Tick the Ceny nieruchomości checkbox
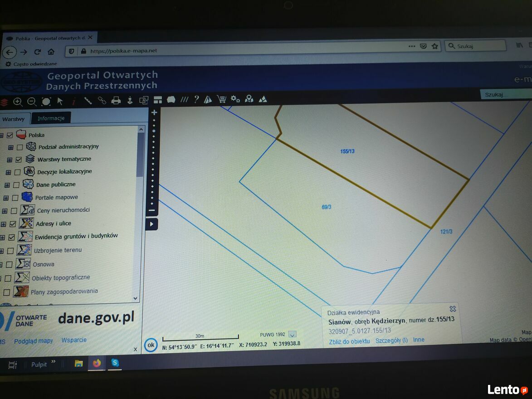532x399 pixels. point(14,210)
